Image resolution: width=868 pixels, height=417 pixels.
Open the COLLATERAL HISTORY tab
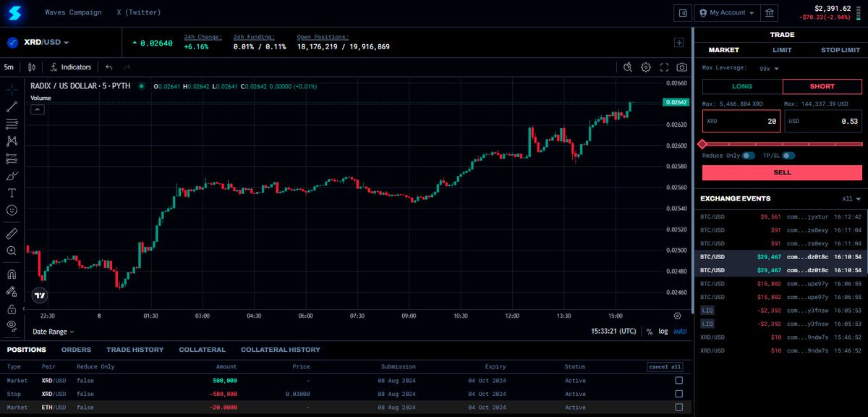pyautogui.click(x=281, y=350)
